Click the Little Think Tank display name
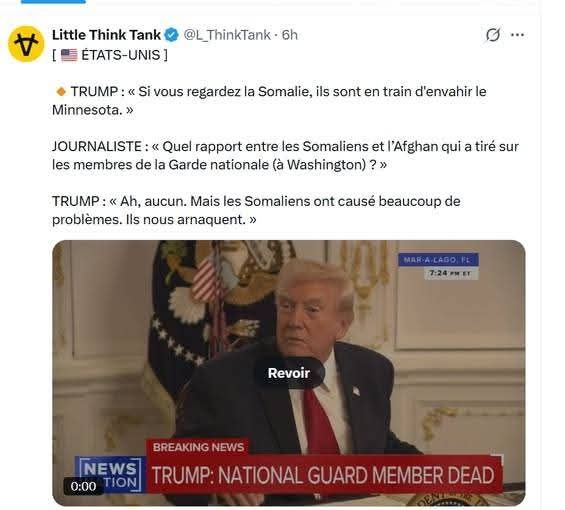This screenshot has height=510, width=565. [106, 35]
